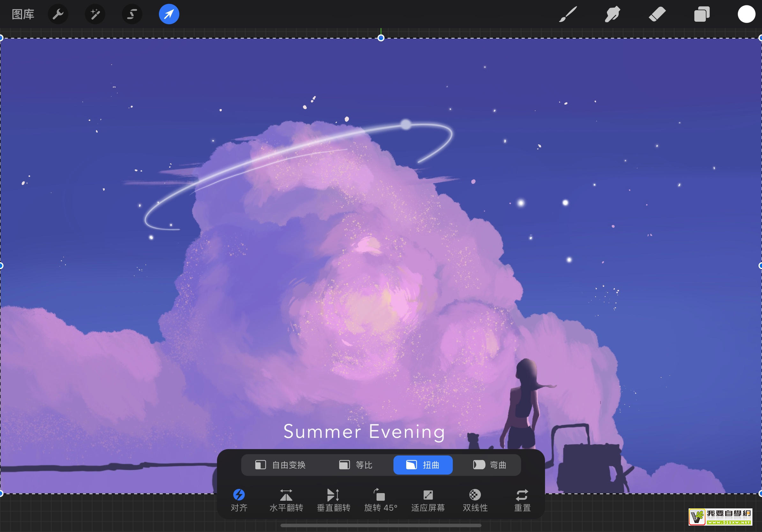
Task: Return to gallery via 图库
Action: [x=23, y=14]
